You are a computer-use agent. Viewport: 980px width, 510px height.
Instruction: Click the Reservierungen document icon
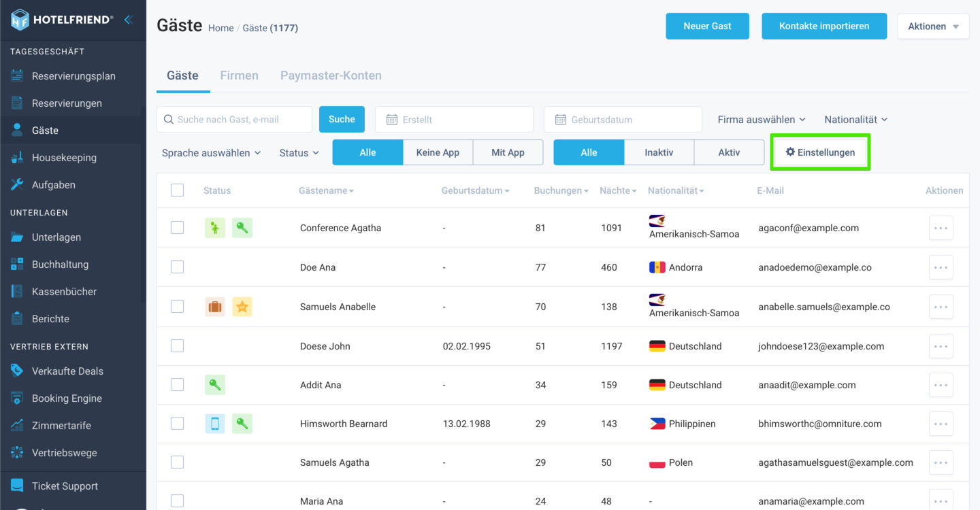click(x=17, y=103)
